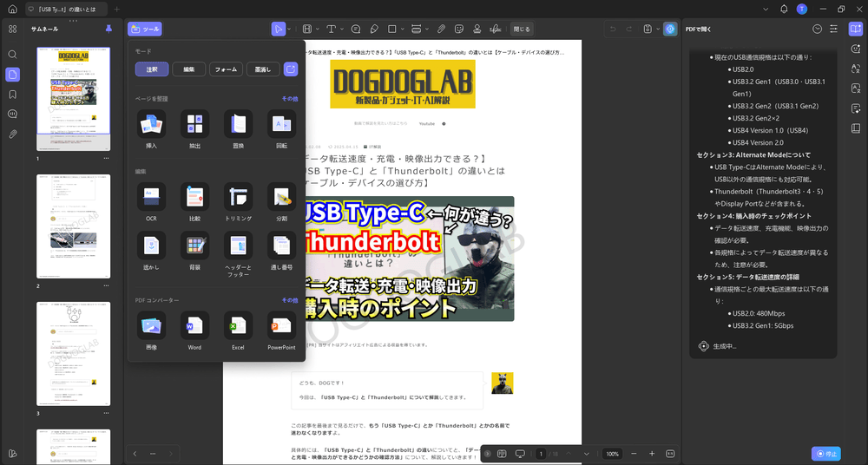
Task: Switch to Form (フォーム) mode
Action: 226,69
